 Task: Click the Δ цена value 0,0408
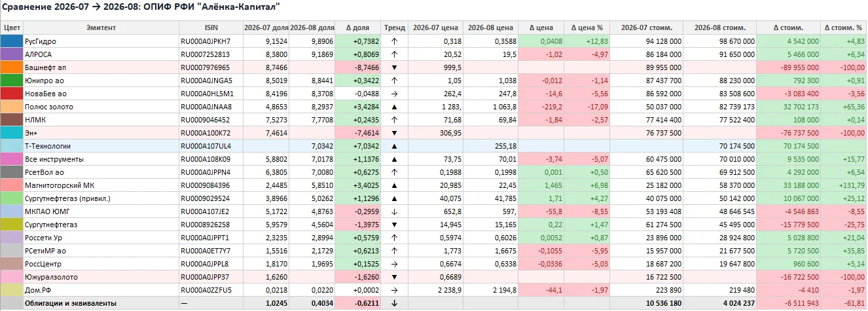[551, 41]
